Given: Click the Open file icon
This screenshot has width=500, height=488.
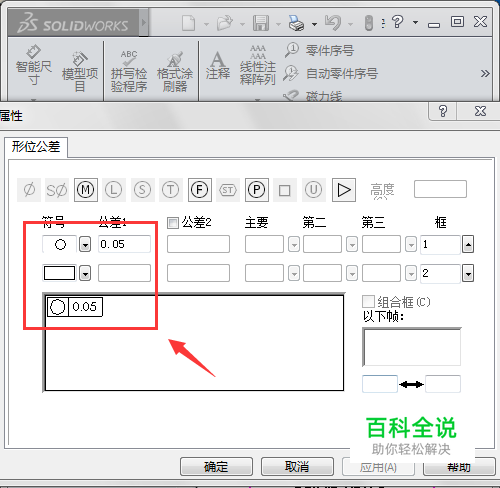Looking at the screenshot, I should point(225,23).
